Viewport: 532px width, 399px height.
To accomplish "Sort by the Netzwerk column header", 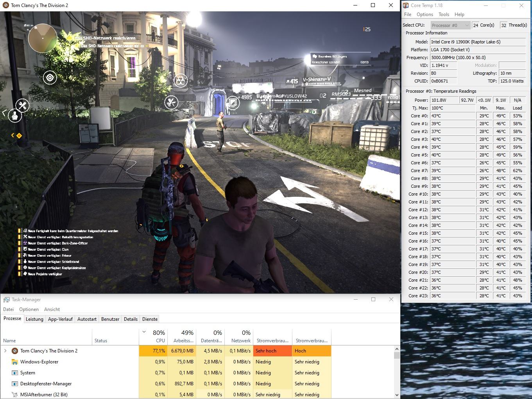I will [x=239, y=337].
